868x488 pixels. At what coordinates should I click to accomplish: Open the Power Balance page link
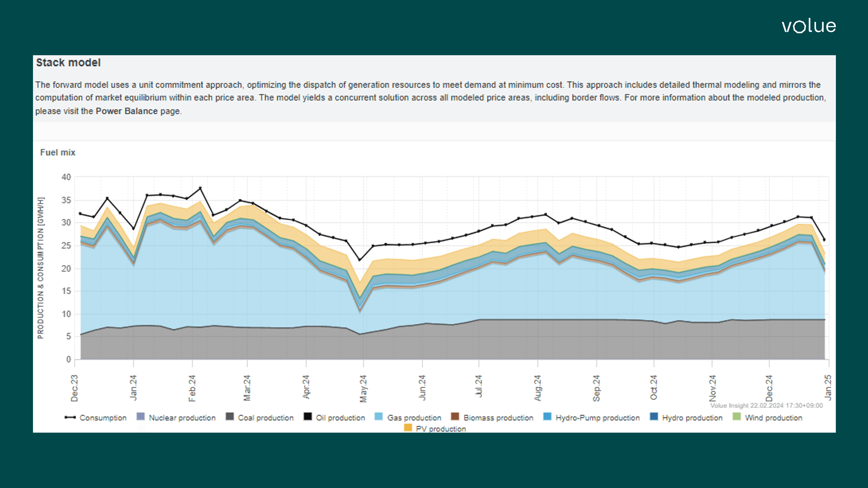tap(126, 111)
